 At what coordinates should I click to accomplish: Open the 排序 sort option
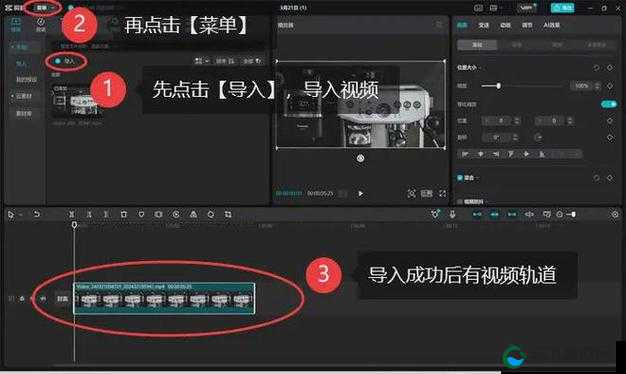[x=225, y=61]
